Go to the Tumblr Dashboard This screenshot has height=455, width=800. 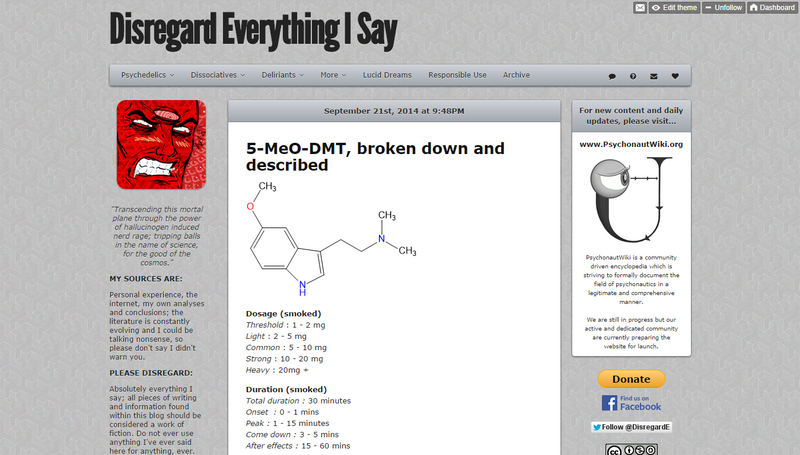(x=772, y=8)
